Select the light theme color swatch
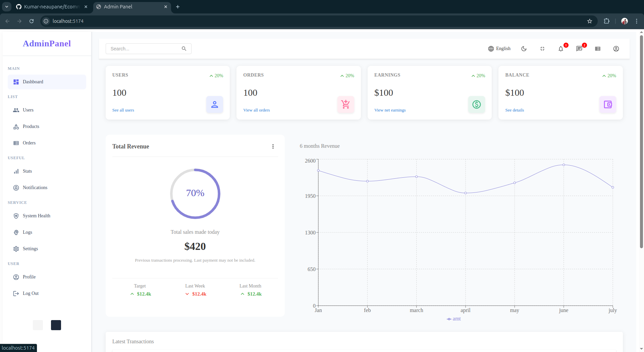This screenshot has height=352, width=644. (38, 325)
